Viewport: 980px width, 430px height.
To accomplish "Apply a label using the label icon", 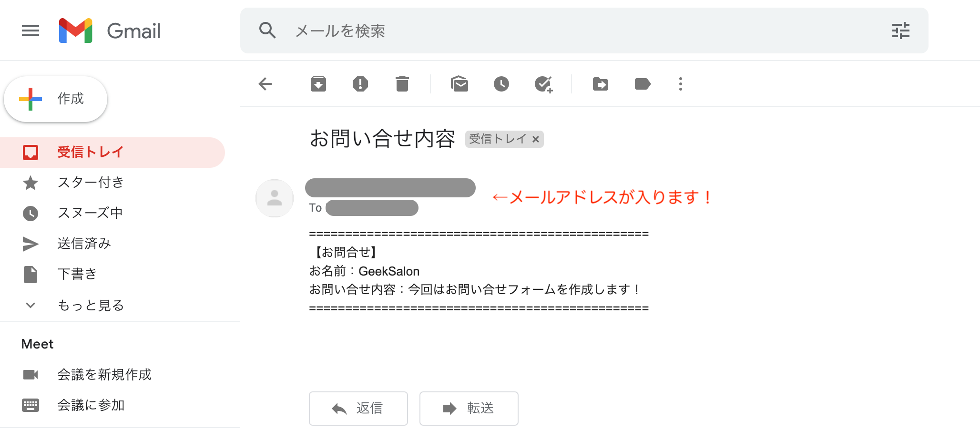I will coord(642,83).
